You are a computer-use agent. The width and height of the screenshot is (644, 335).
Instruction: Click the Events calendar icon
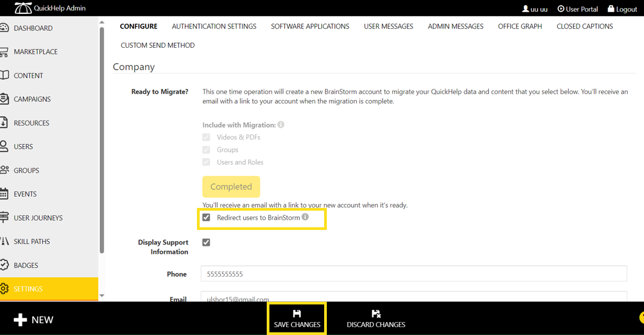(4, 194)
